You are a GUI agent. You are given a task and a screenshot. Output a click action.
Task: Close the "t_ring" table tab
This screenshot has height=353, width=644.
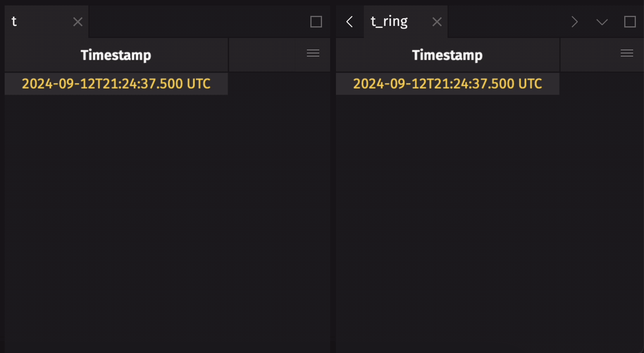coord(437,22)
